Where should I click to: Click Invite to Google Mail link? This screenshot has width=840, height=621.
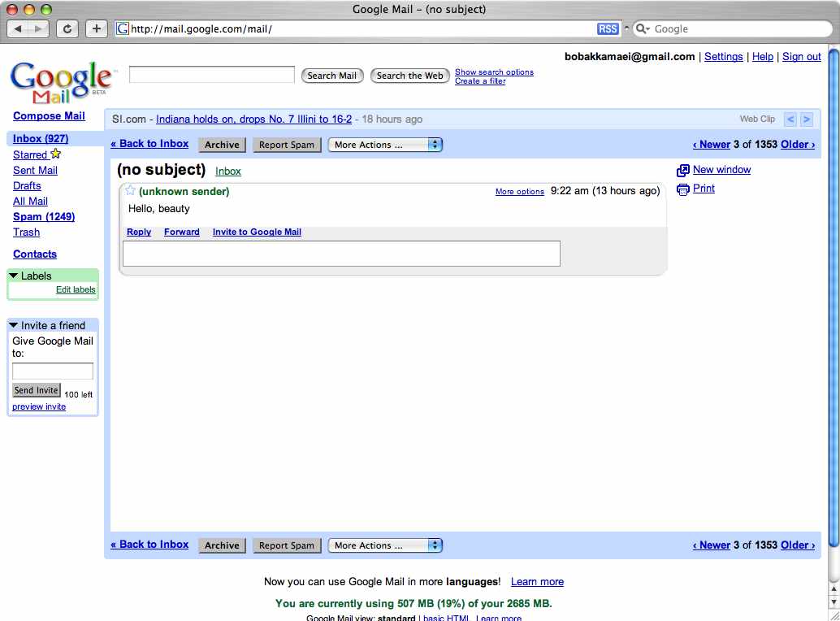257,232
